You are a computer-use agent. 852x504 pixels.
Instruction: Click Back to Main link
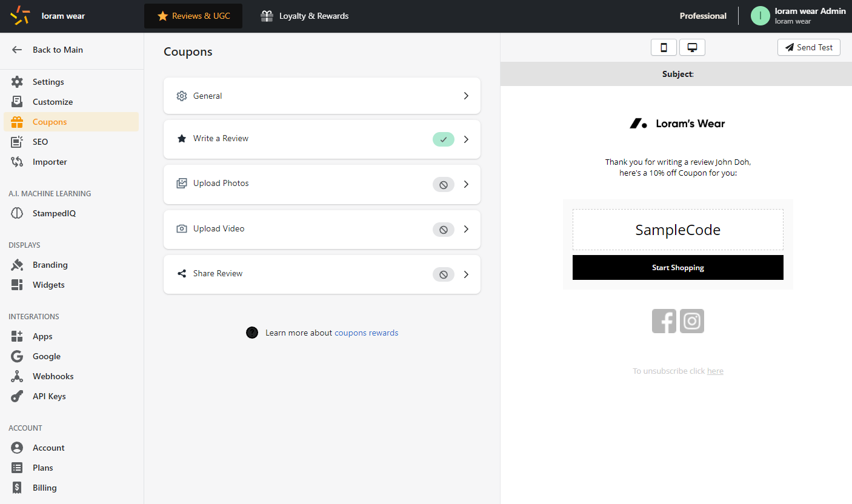point(58,50)
